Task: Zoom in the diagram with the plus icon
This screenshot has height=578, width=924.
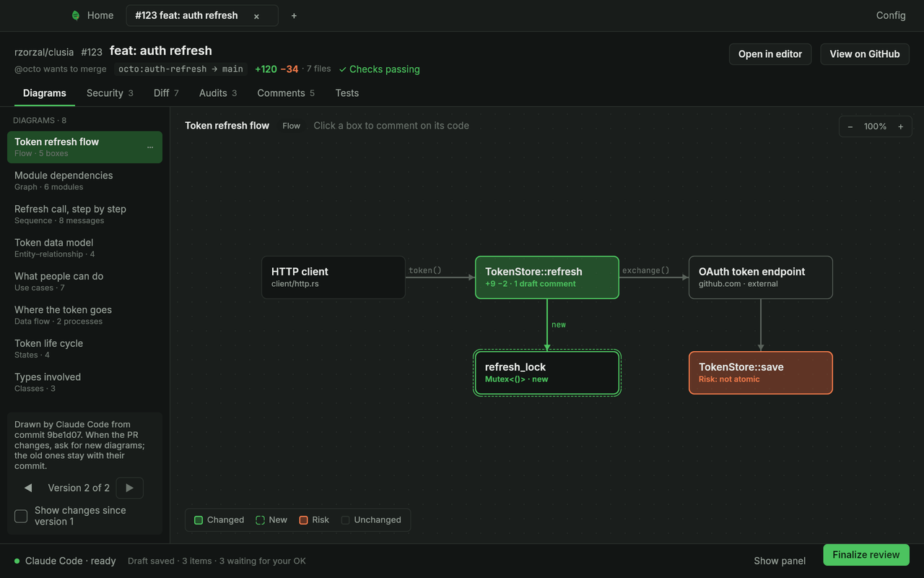Action: [x=900, y=126]
